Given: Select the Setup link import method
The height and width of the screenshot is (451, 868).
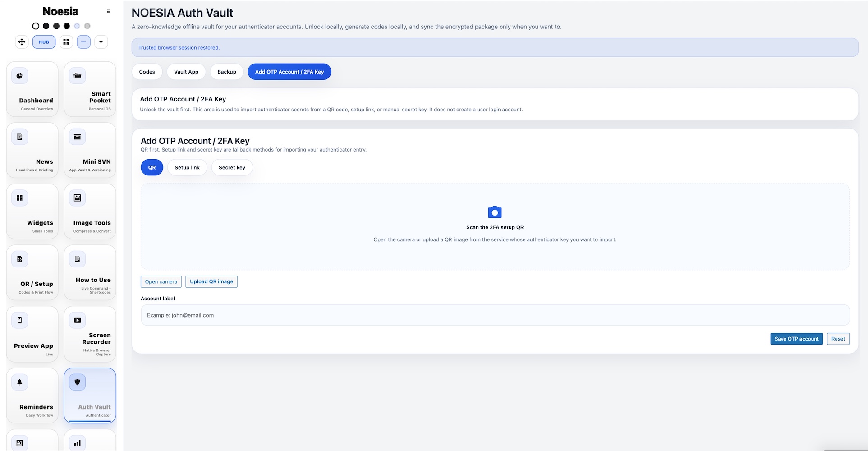Looking at the screenshot, I should (x=187, y=167).
